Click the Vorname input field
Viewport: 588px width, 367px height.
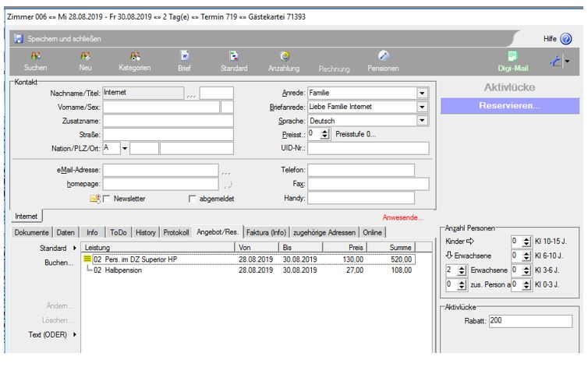point(161,108)
